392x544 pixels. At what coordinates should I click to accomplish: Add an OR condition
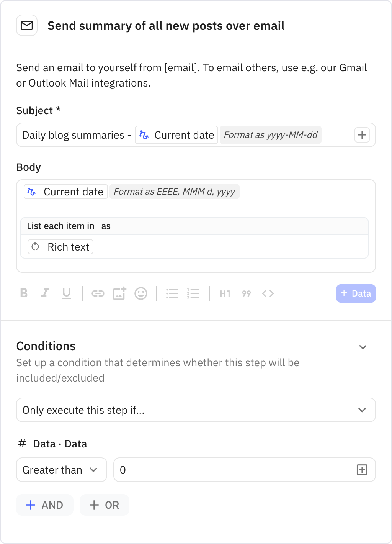(104, 505)
